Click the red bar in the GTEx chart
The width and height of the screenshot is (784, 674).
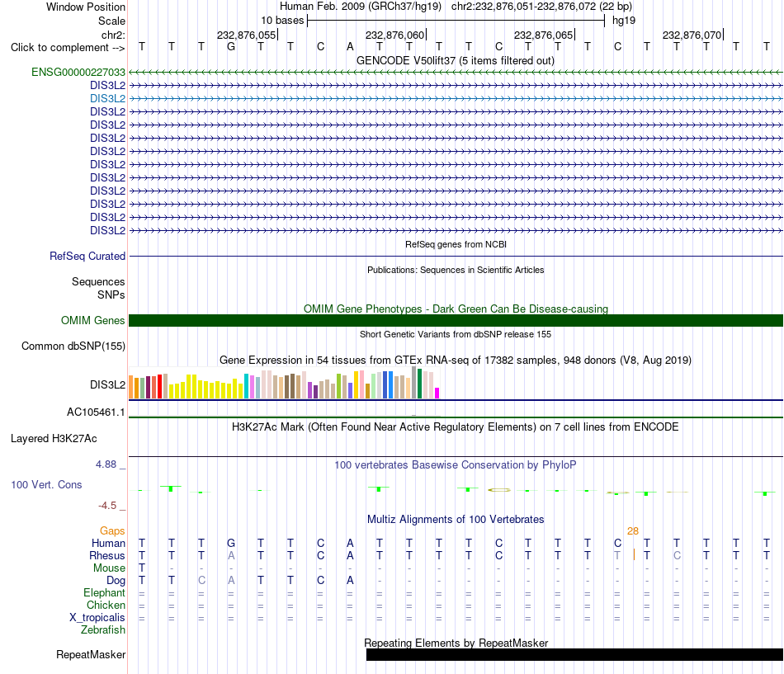[159, 386]
